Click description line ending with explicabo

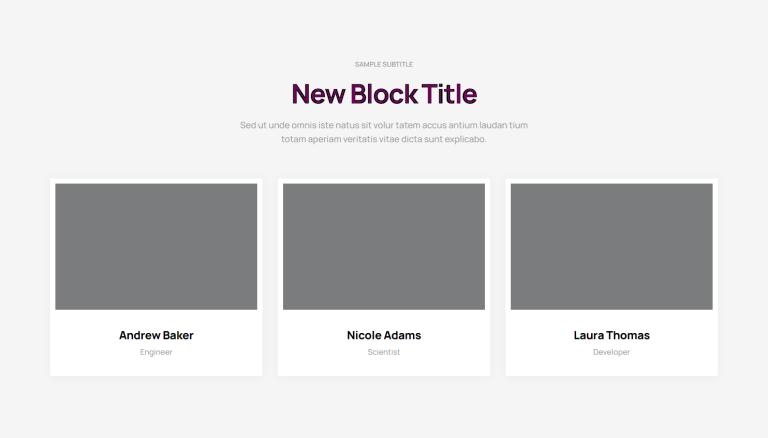(384, 139)
